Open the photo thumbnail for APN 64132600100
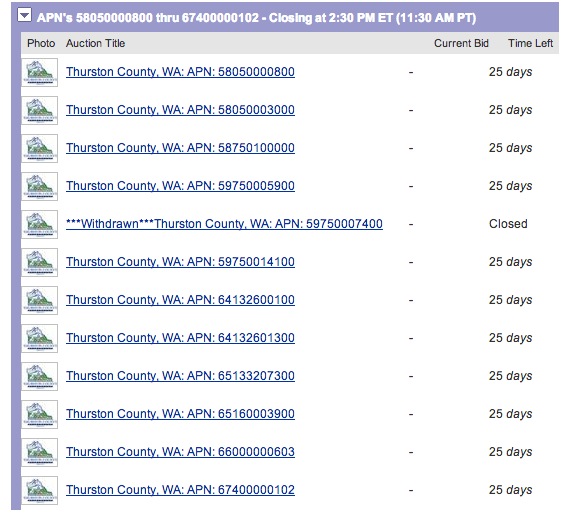This screenshot has width=563, height=519. click(x=39, y=300)
